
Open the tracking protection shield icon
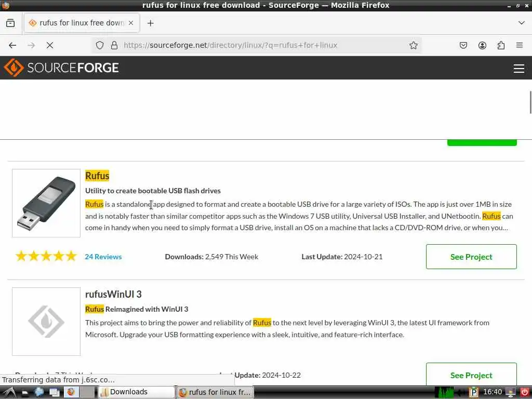pyautogui.click(x=100, y=45)
